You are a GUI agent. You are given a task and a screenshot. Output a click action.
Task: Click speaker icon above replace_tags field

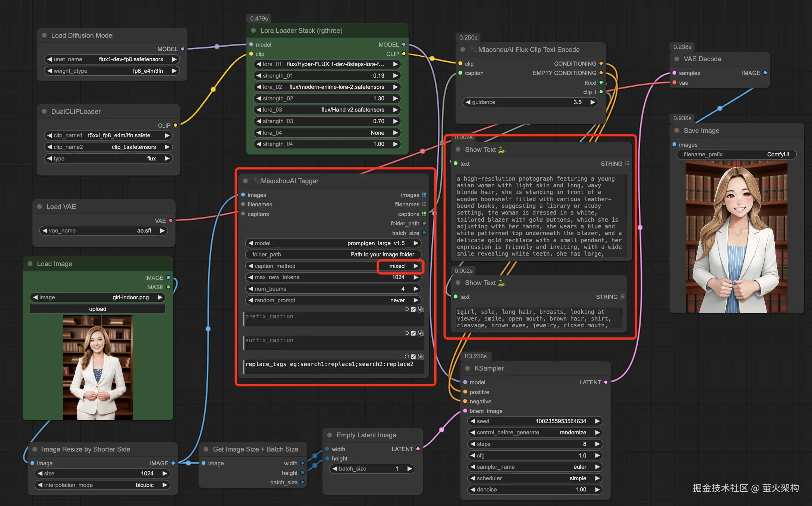coord(421,357)
